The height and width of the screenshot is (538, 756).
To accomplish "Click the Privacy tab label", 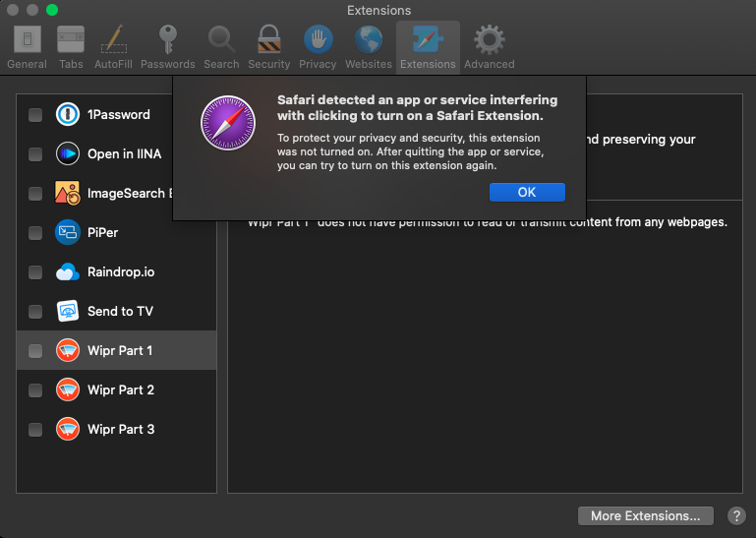I will [318, 64].
